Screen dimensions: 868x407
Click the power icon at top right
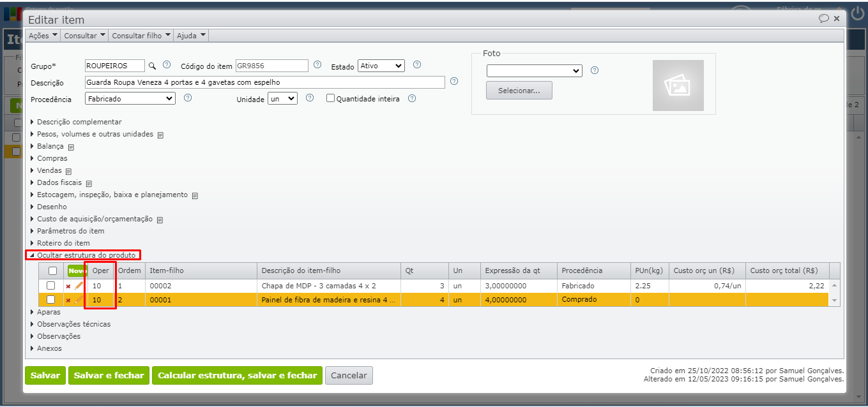point(857,14)
